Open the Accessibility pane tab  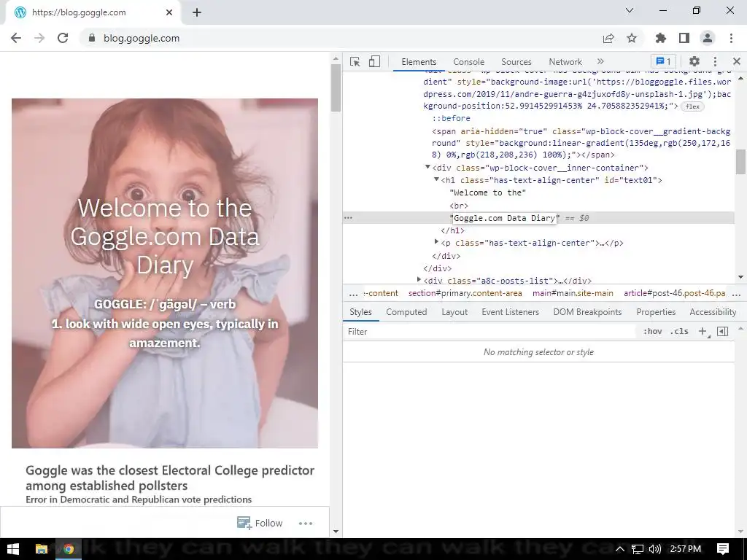tap(713, 312)
